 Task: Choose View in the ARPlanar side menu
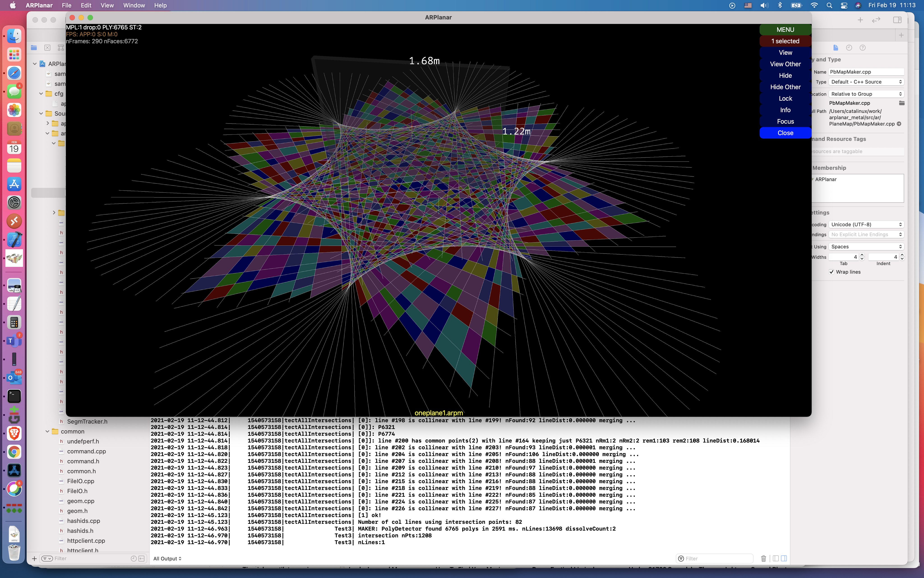point(785,52)
